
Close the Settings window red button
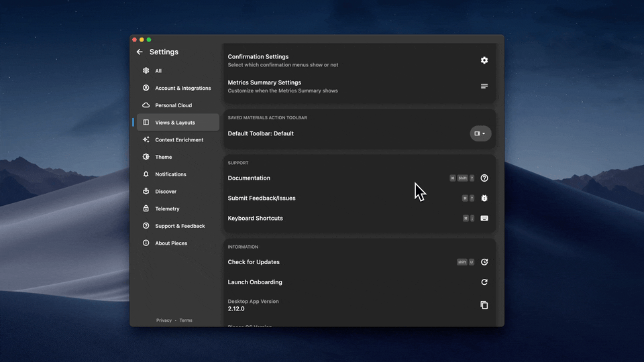pos(134,40)
